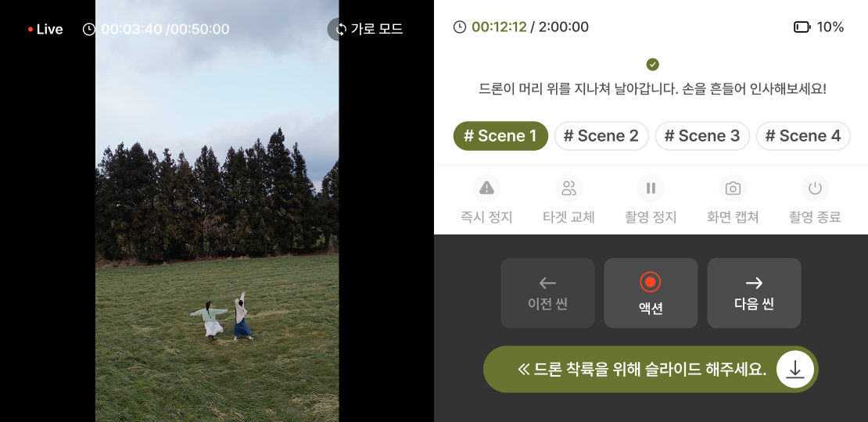Screen dimensions: 868x422
Task: Go back with the 이전 씬 button
Action: 547,293
